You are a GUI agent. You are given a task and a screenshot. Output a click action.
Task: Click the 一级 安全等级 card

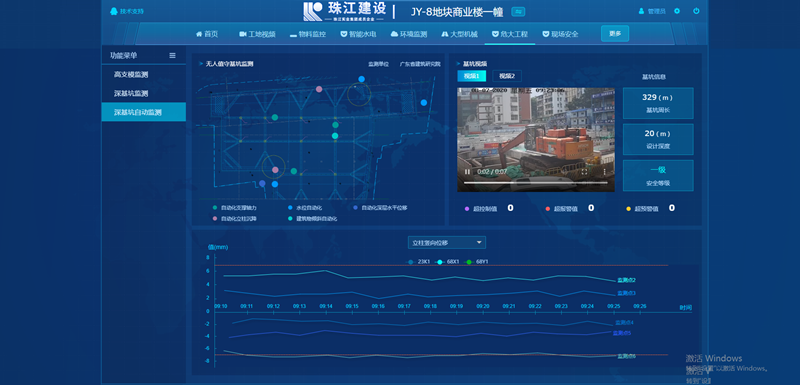point(658,175)
